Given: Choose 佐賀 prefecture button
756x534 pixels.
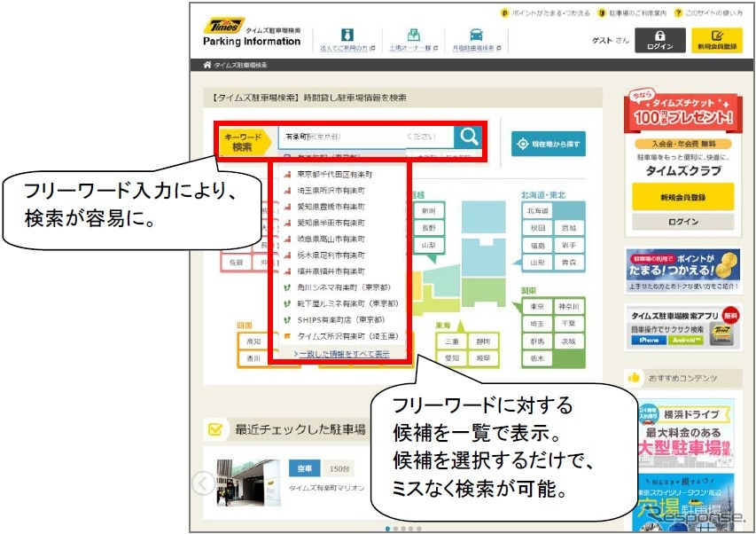Looking at the screenshot, I should click(237, 263).
